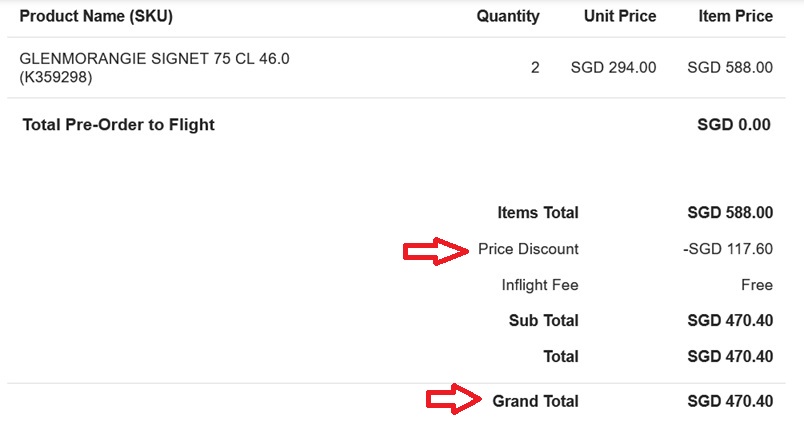The width and height of the screenshot is (804, 434).
Task: Select the Grand Total amount SGD 470.40
Action: pyautogui.click(x=730, y=401)
